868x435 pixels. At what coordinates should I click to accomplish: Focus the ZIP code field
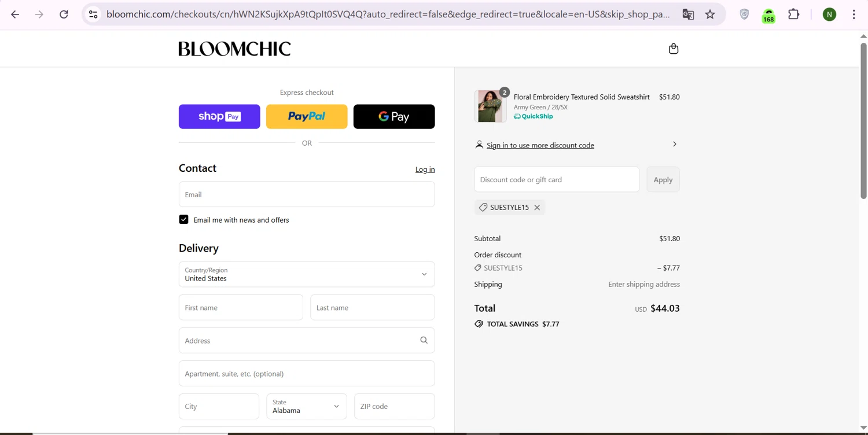[394, 406]
